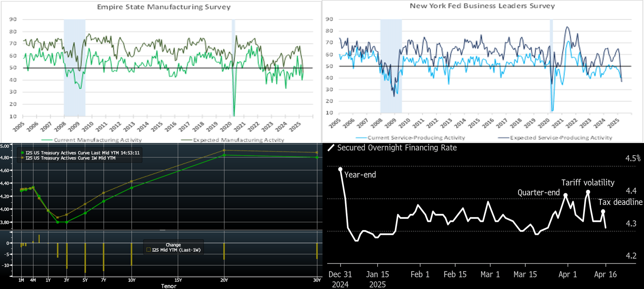Image resolution: width=644 pixels, height=289 pixels.
Task: Click the Quarter-end peak marker dot
Action: tap(566, 195)
